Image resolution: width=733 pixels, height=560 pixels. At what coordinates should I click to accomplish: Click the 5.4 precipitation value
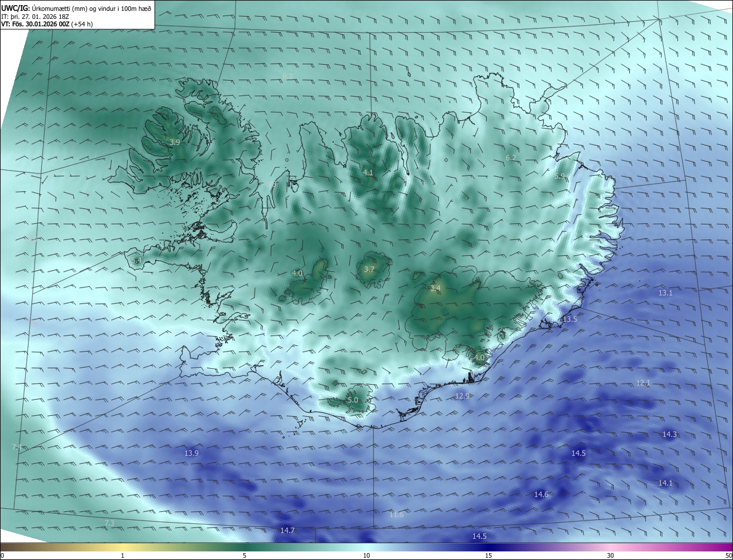136,261
